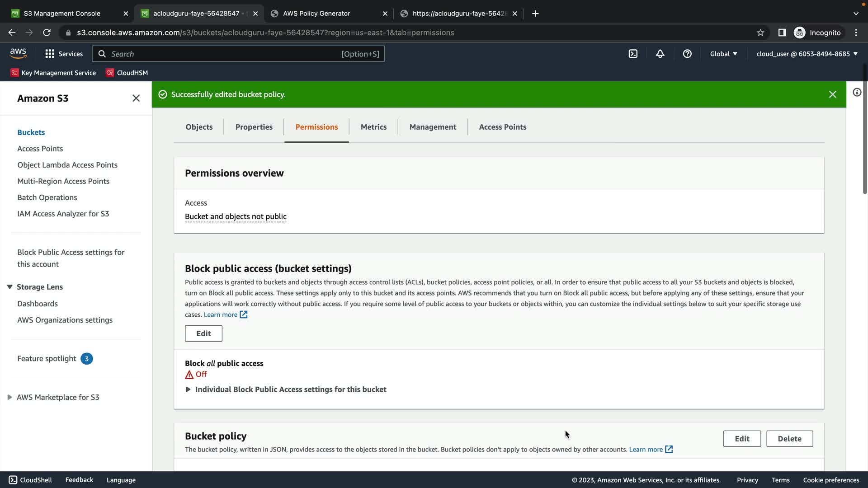
Task: Open the notifications bell icon
Action: [x=660, y=54]
